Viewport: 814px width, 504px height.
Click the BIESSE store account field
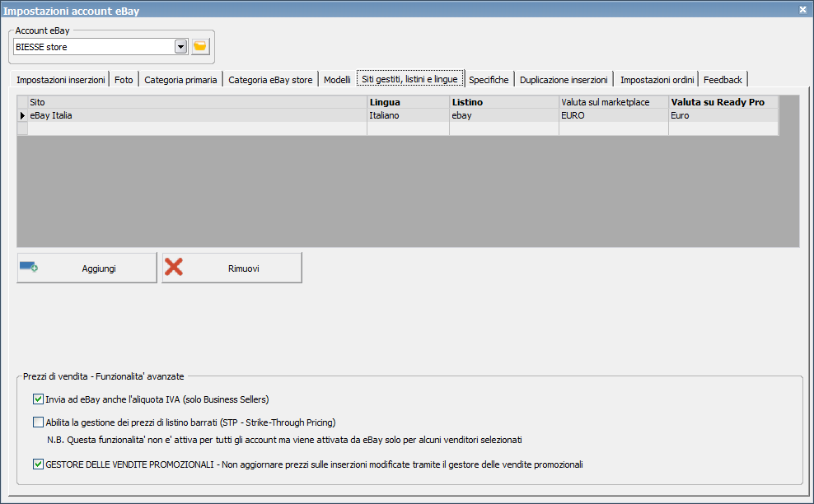tap(95, 47)
